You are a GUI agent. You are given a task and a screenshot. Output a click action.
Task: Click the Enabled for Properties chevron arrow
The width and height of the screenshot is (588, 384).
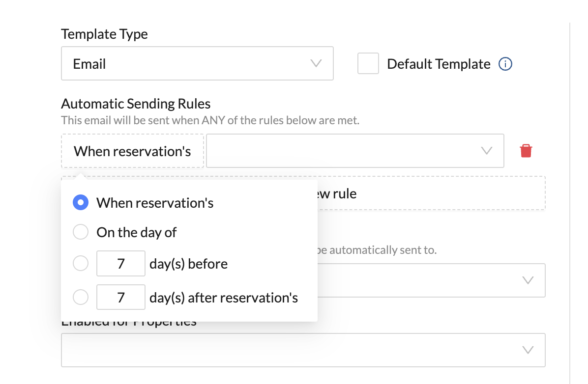(x=528, y=350)
